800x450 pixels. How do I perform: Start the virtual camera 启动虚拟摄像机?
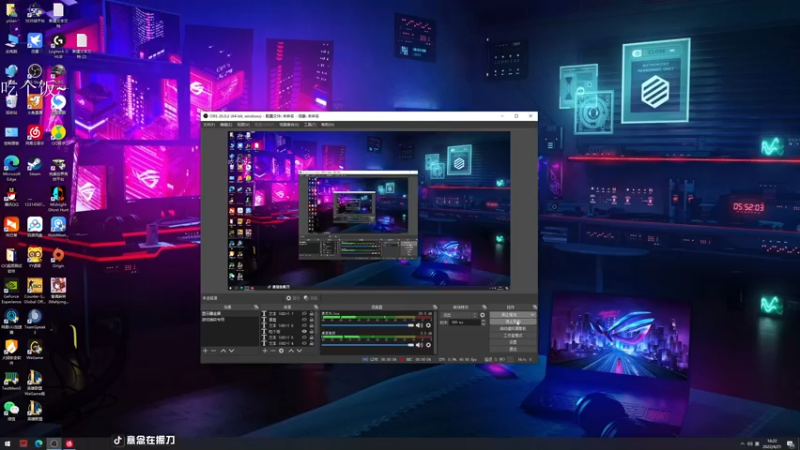(x=513, y=329)
